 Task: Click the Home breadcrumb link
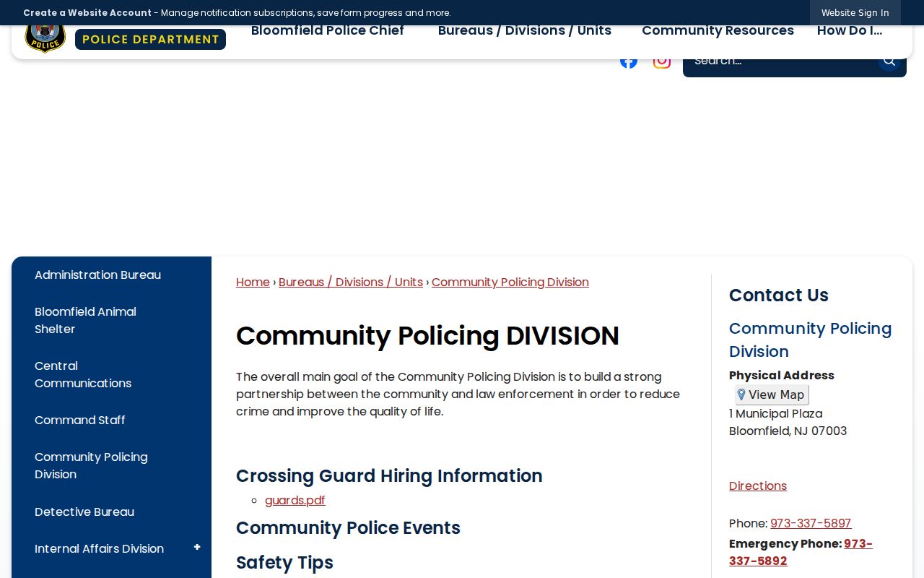pos(253,282)
